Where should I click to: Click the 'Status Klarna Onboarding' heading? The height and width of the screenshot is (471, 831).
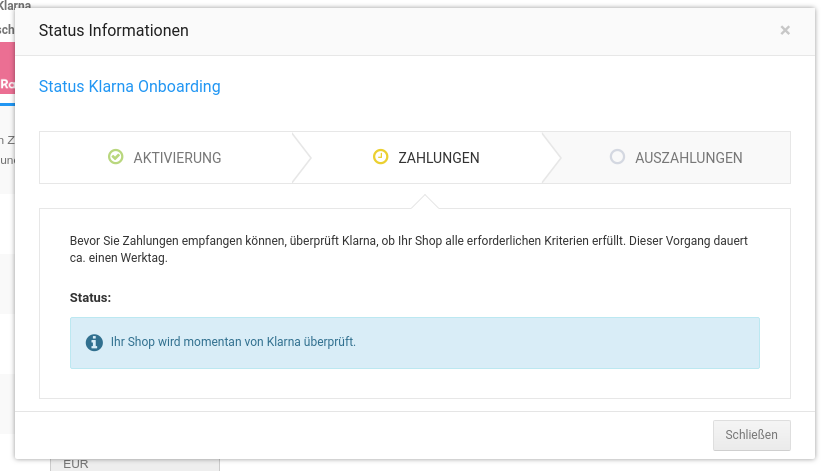[x=130, y=86]
